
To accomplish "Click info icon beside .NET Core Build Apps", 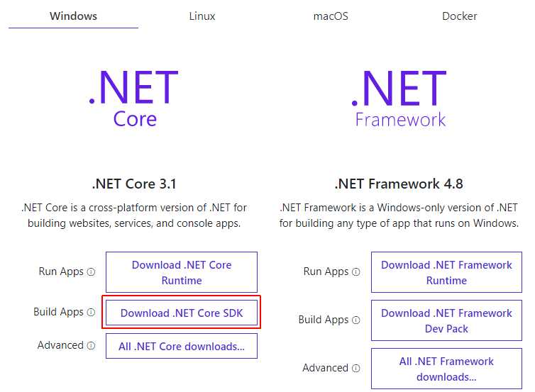I will (91, 312).
